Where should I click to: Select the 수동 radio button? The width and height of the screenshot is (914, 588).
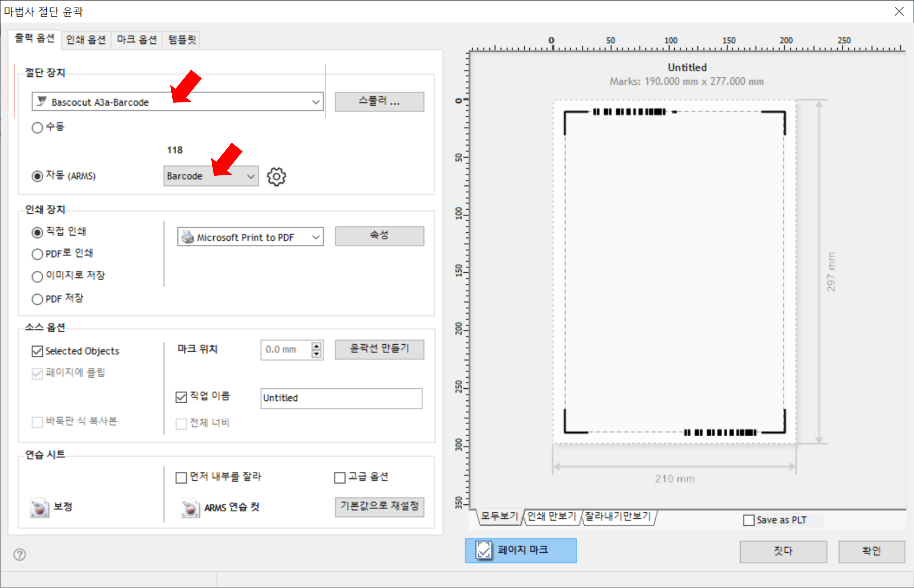point(37,127)
